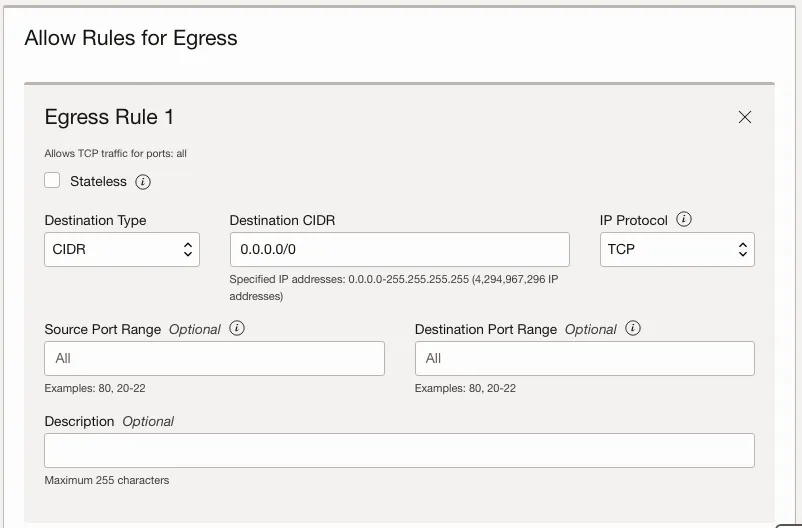Click the Description text field
Screen dimensions: 802x528
(399, 450)
